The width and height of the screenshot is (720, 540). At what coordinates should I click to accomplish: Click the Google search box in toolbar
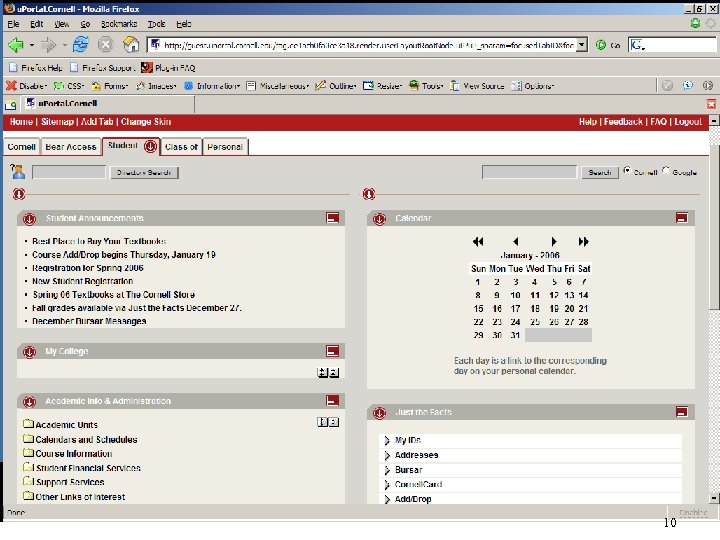672,45
